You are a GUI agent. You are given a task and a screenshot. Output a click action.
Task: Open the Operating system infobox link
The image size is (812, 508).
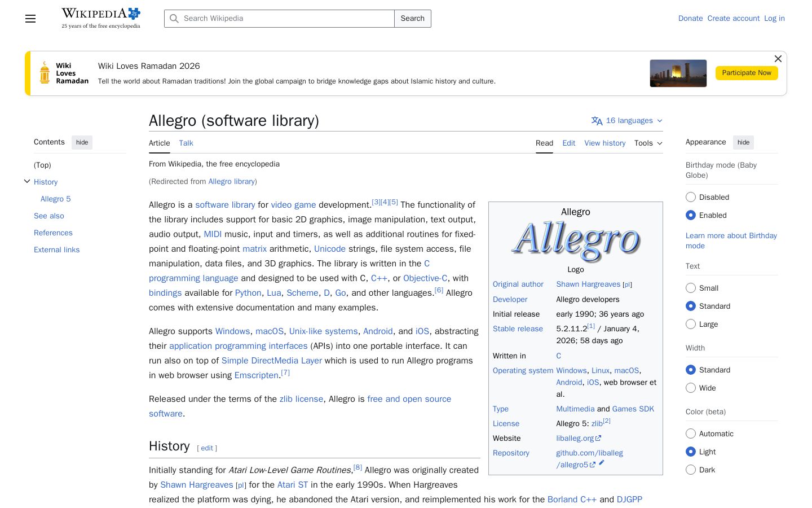pos(523,370)
